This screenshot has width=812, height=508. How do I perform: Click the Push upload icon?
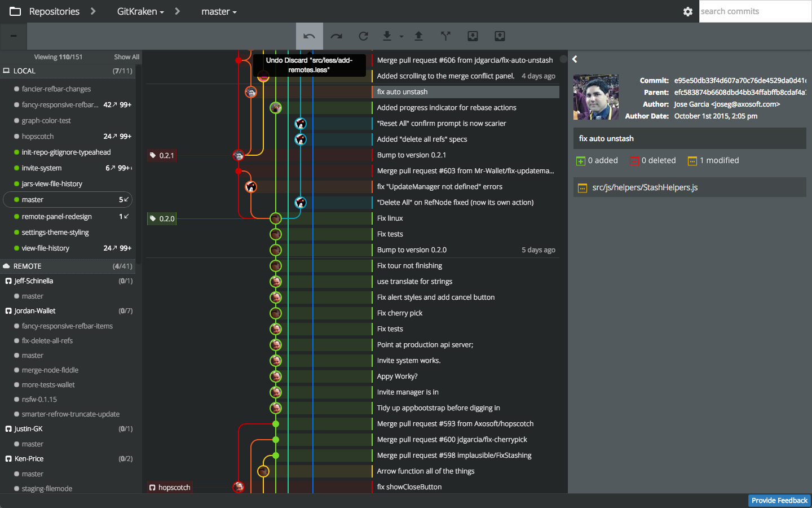tap(418, 36)
